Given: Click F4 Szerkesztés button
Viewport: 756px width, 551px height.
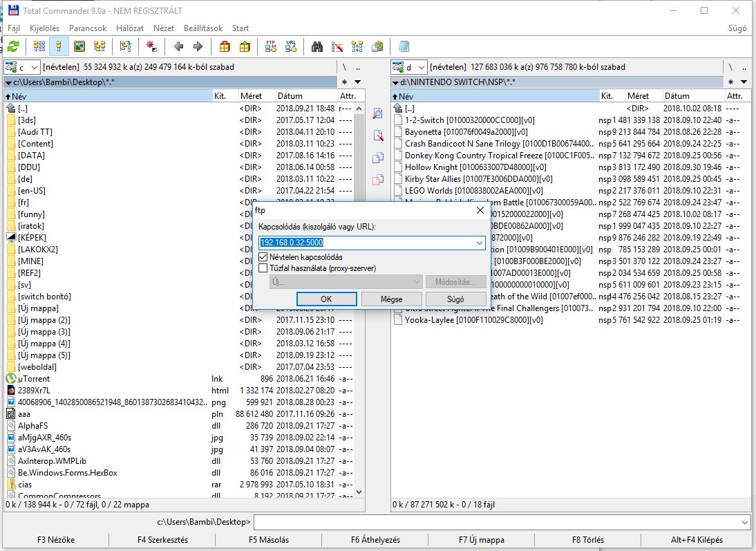Looking at the screenshot, I should (162, 540).
